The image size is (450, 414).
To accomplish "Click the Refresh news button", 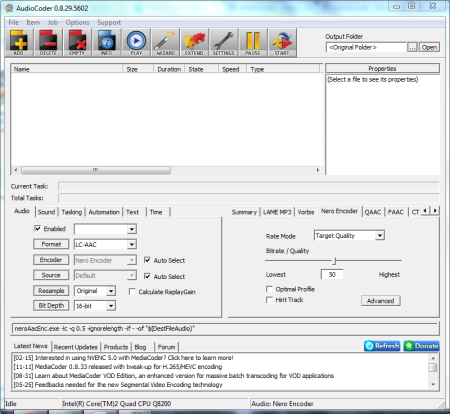I will pyautogui.click(x=382, y=346).
